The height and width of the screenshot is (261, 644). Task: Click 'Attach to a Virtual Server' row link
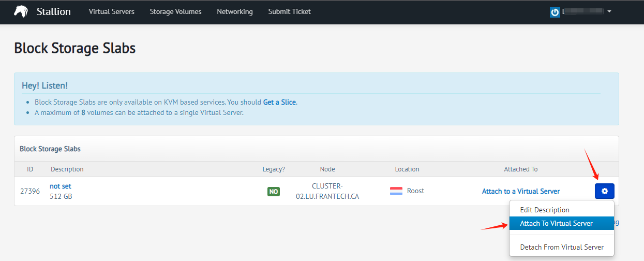tap(520, 191)
